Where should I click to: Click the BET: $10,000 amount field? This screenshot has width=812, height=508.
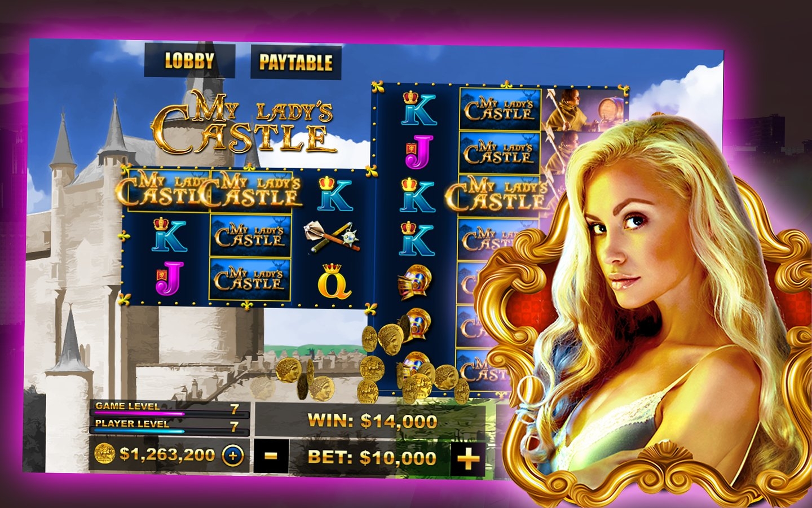tap(372, 457)
